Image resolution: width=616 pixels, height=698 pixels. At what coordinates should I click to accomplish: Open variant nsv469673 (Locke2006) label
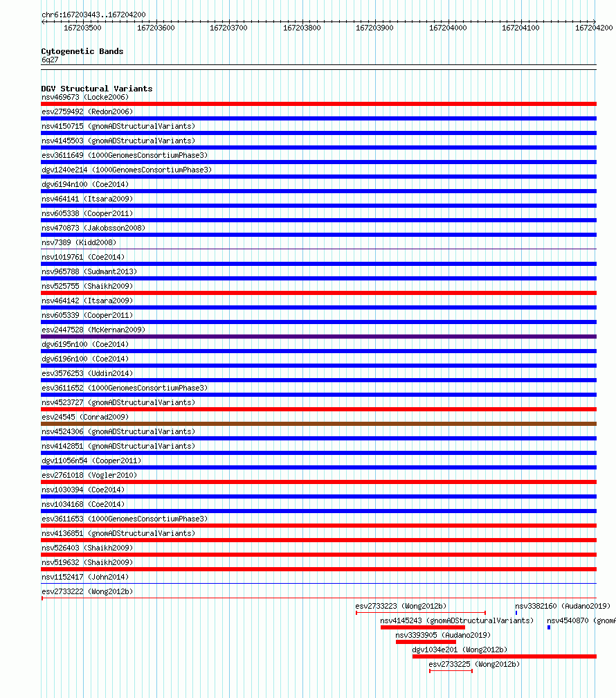pyautogui.click(x=85, y=97)
